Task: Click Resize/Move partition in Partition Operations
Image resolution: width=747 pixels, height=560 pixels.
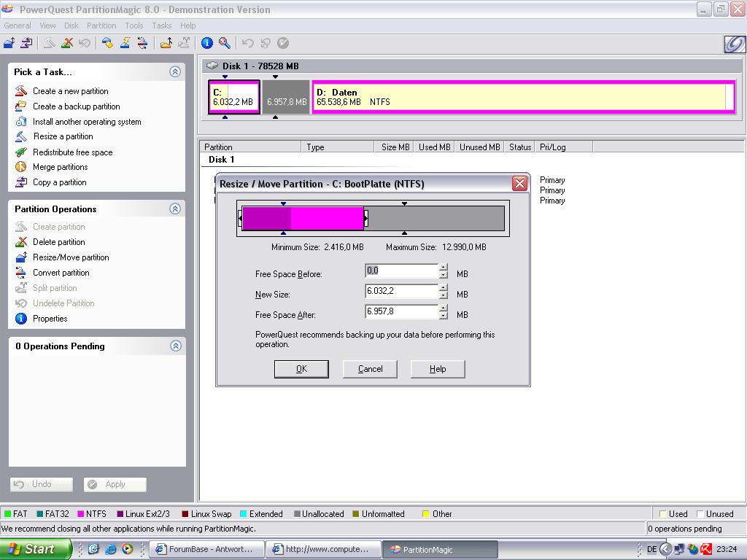Action: tap(71, 257)
